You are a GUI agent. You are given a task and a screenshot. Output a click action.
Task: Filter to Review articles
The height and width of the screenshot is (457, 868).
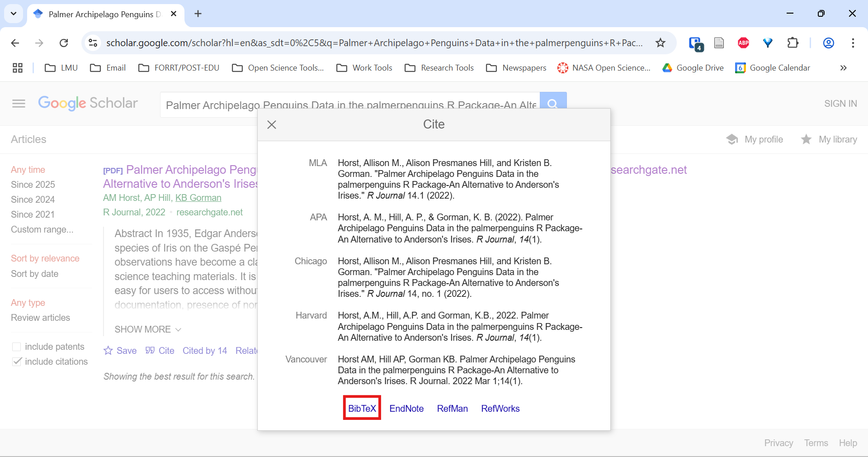tap(41, 318)
